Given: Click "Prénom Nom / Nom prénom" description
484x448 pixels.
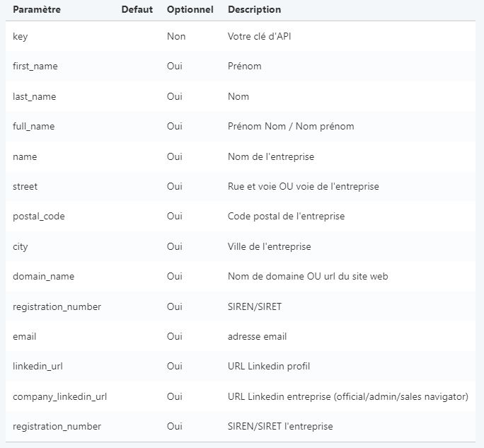Looking at the screenshot, I should coord(291,127).
